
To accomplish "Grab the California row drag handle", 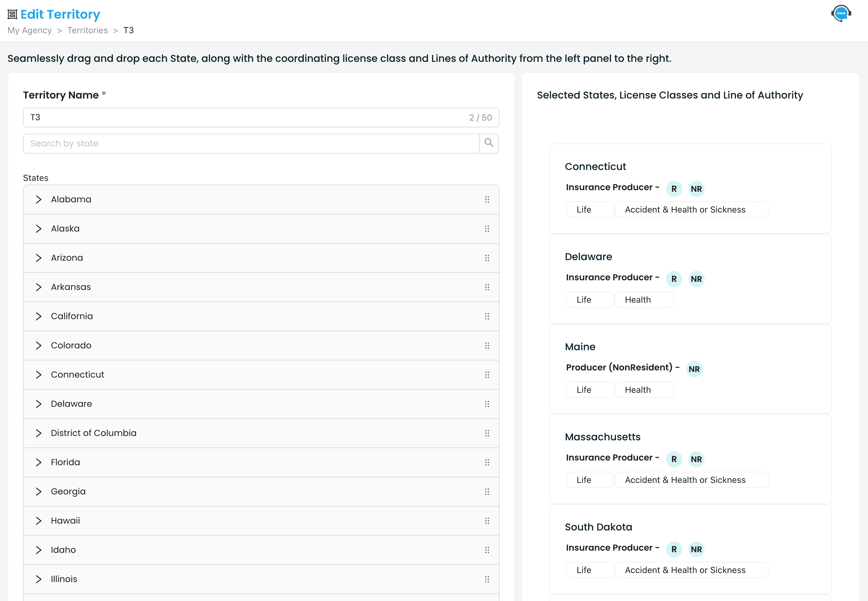I will point(487,316).
